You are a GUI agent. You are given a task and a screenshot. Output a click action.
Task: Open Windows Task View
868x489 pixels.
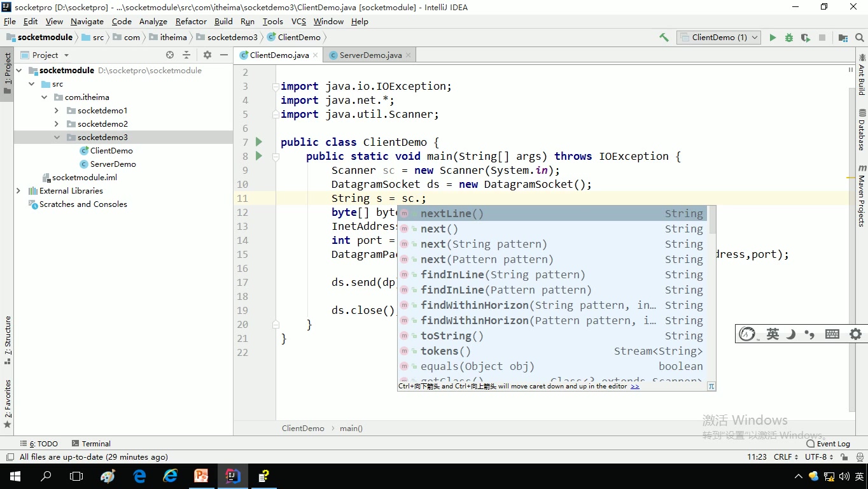tap(76, 476)
